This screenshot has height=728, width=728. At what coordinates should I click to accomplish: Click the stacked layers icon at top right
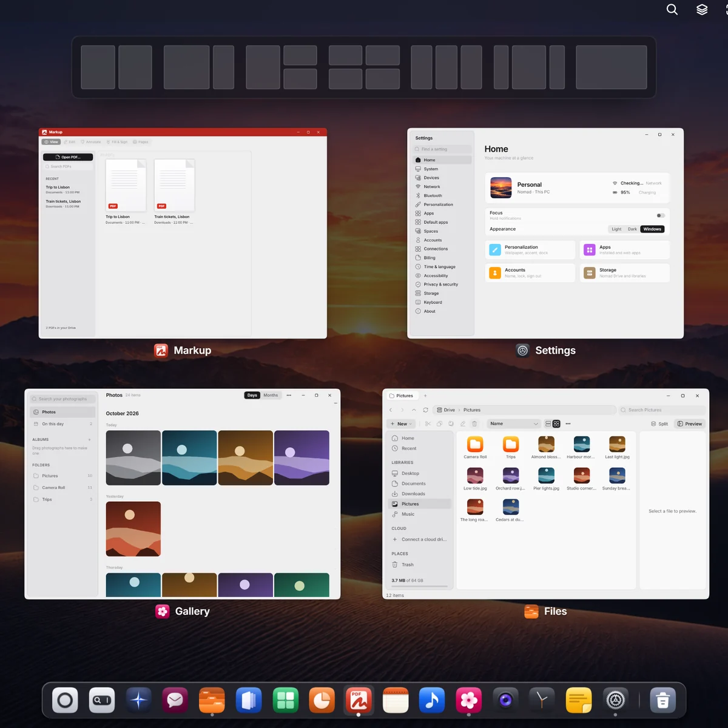[702, 9]
